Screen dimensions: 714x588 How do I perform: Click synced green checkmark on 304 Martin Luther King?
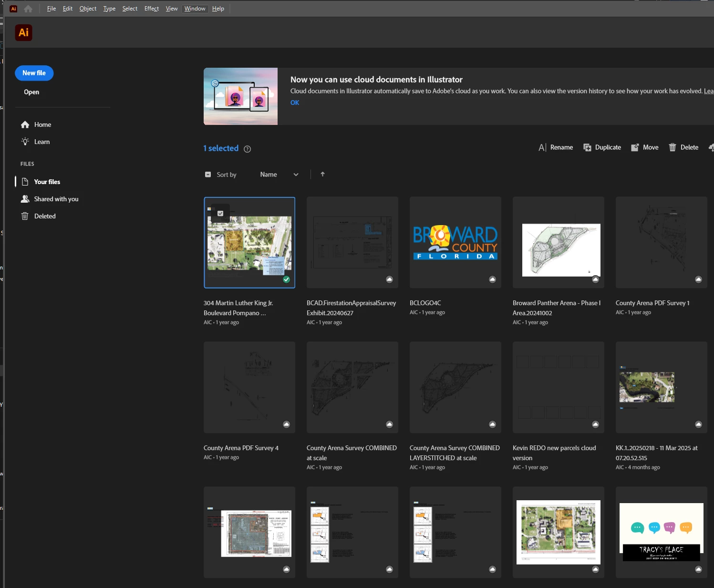pyautogui.click(x=286, y=279)
